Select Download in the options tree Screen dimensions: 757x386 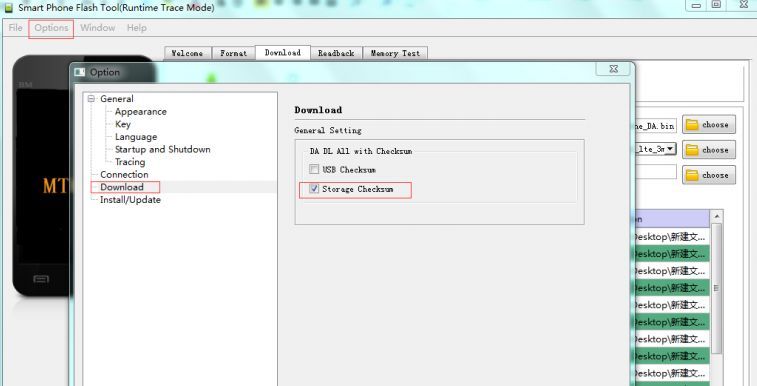pos(122,187)
